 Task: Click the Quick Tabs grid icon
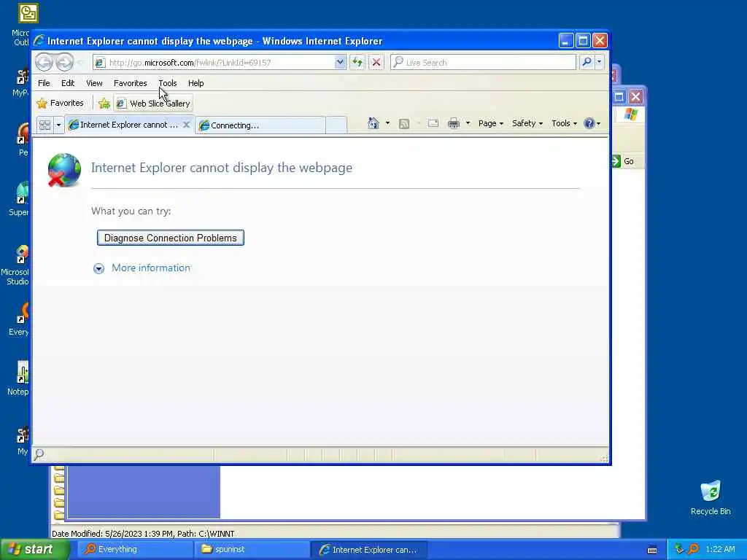tap(44, 125)
